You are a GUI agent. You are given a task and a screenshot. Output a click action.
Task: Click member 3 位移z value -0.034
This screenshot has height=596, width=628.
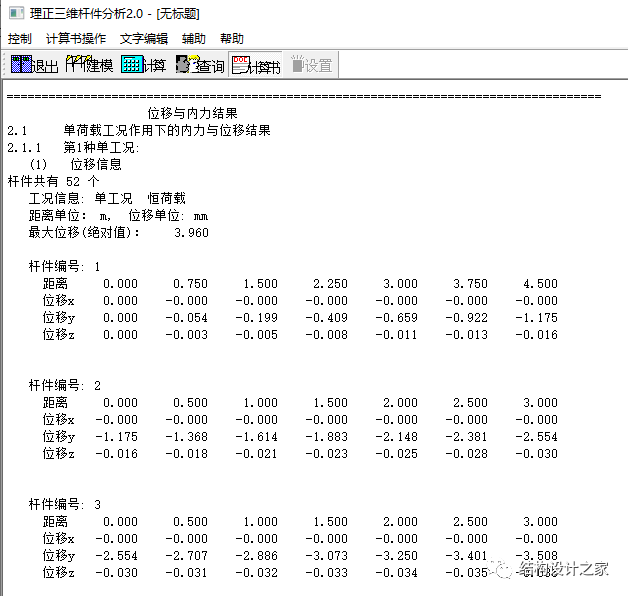click(397, 573)
